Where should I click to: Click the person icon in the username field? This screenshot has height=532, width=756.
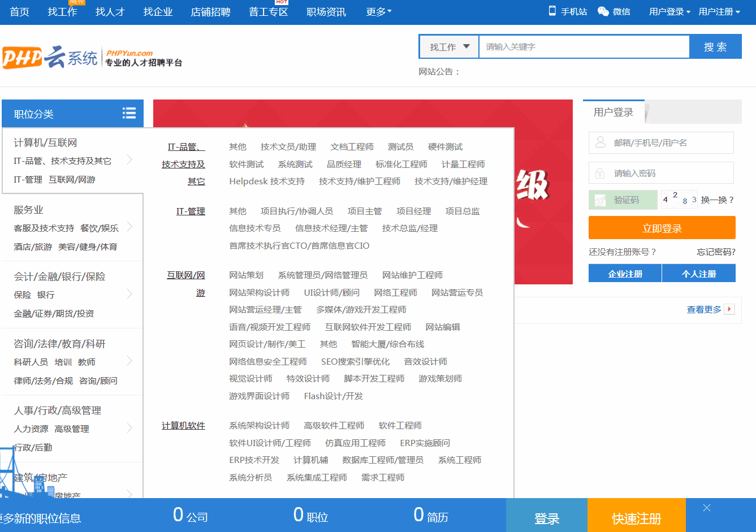coord(599,142)
